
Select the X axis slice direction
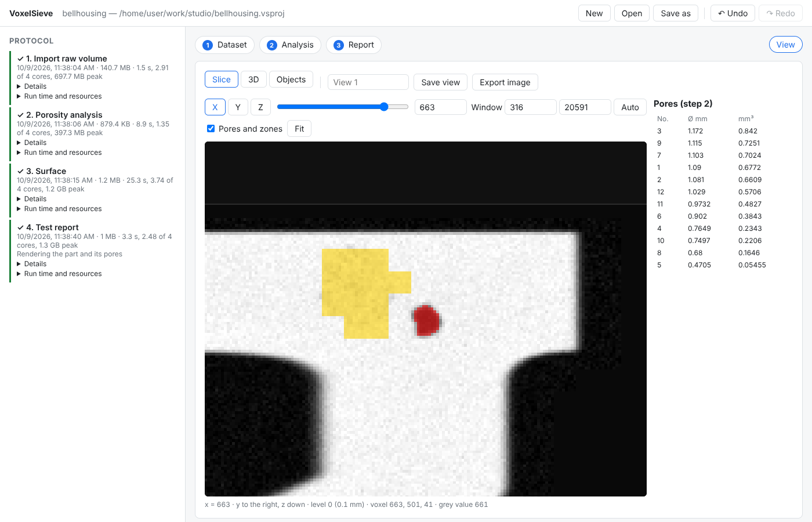pos(215,107)
